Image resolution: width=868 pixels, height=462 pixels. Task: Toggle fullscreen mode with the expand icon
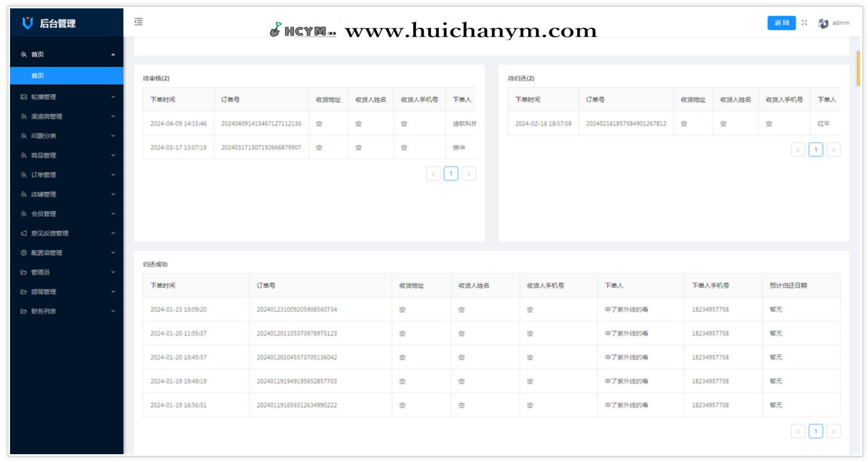coord(804,22)
